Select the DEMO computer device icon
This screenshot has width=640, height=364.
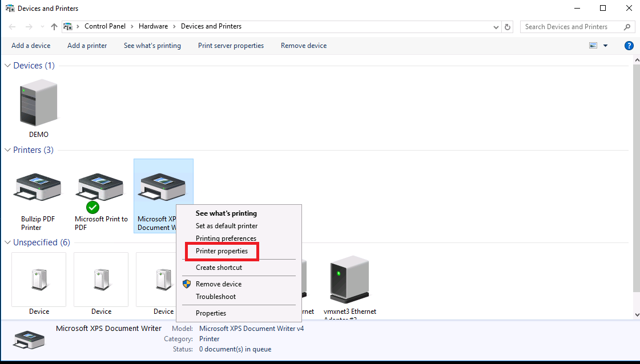[39, 103]
